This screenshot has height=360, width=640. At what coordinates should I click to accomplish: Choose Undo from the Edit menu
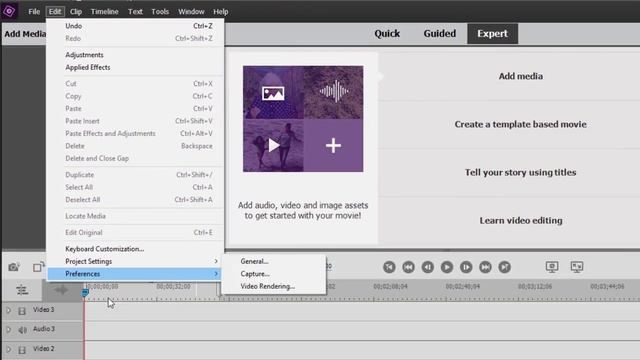coord(136,26)
